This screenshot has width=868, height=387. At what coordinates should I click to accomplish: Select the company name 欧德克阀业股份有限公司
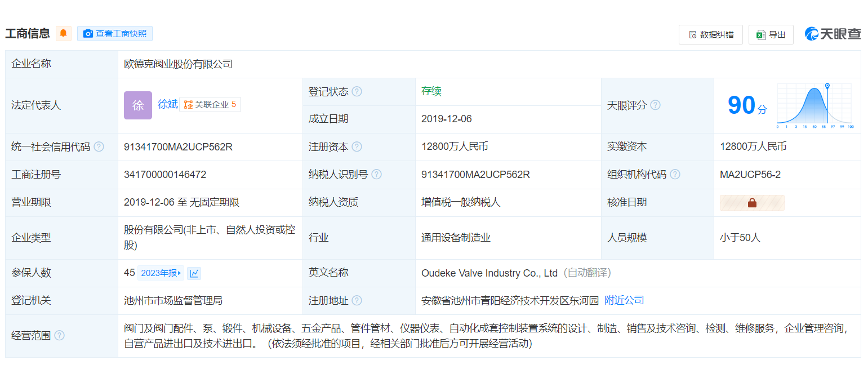pos(178,64)
